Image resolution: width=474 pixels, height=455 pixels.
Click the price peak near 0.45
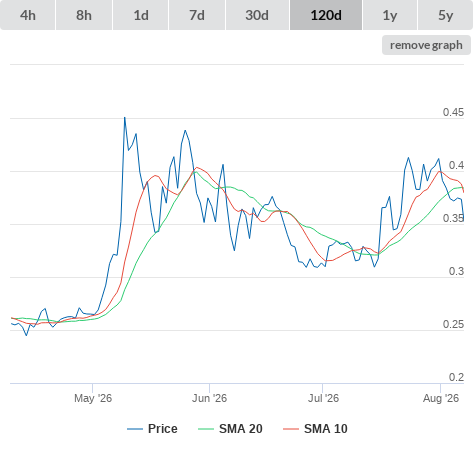(125, 118)
